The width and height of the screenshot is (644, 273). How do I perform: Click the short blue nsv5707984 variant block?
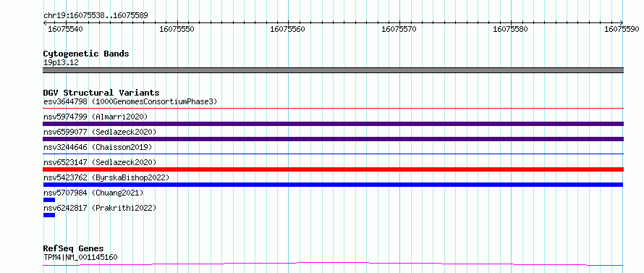[x=49, y=200]
